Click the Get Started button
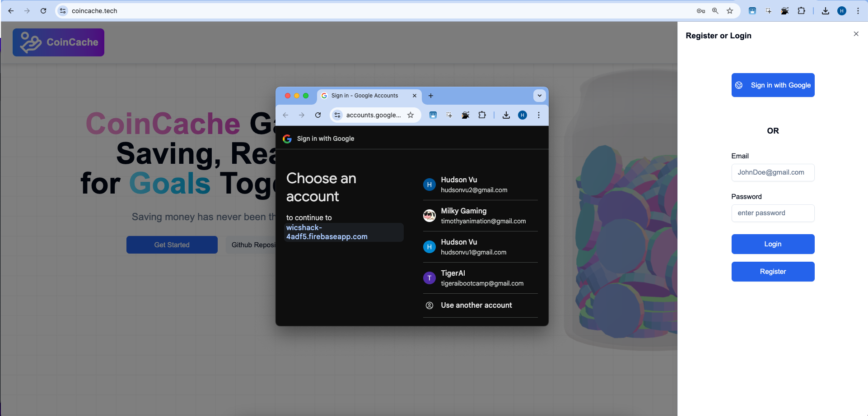The image size is (868, 416). click(172, 245)
